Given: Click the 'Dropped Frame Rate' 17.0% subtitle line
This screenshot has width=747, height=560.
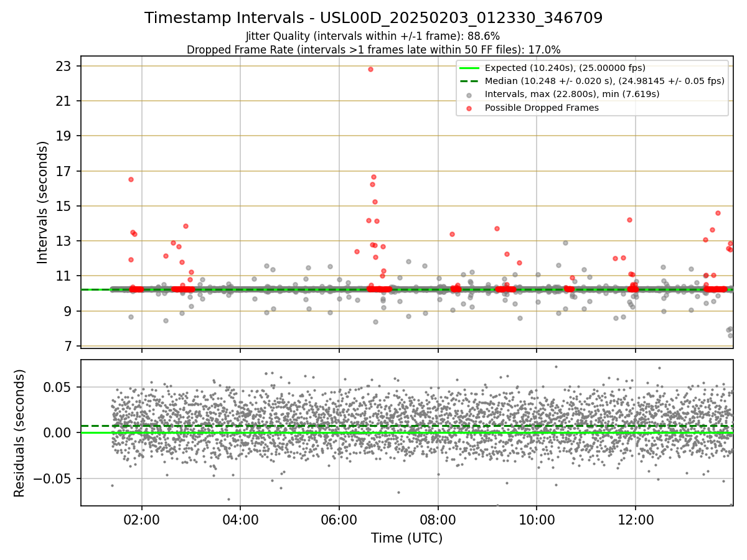Looking at the screenshot, I should (374, 50).
